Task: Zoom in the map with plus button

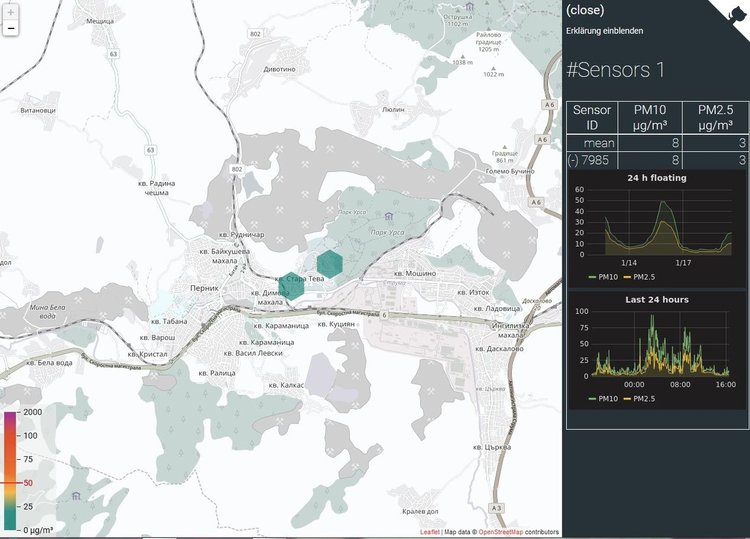Action: tap(11, 13)
